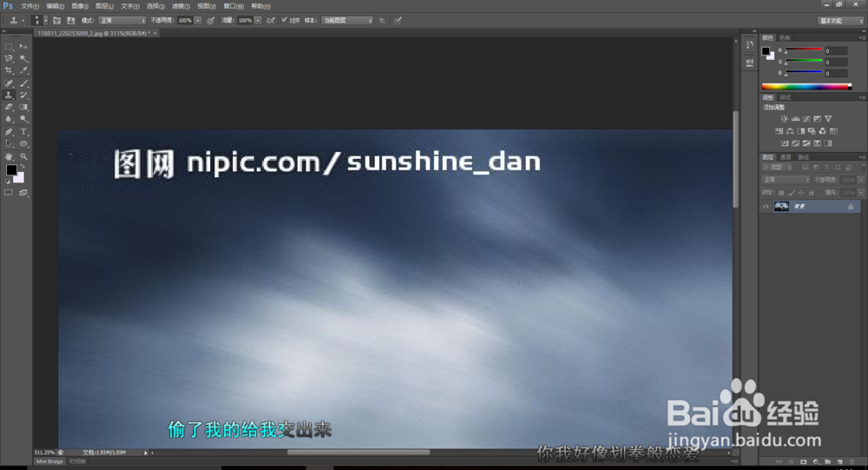Toggle ignore adjustment layers when cloning
This screenshot has width=868, height=470.
[382, 21]
